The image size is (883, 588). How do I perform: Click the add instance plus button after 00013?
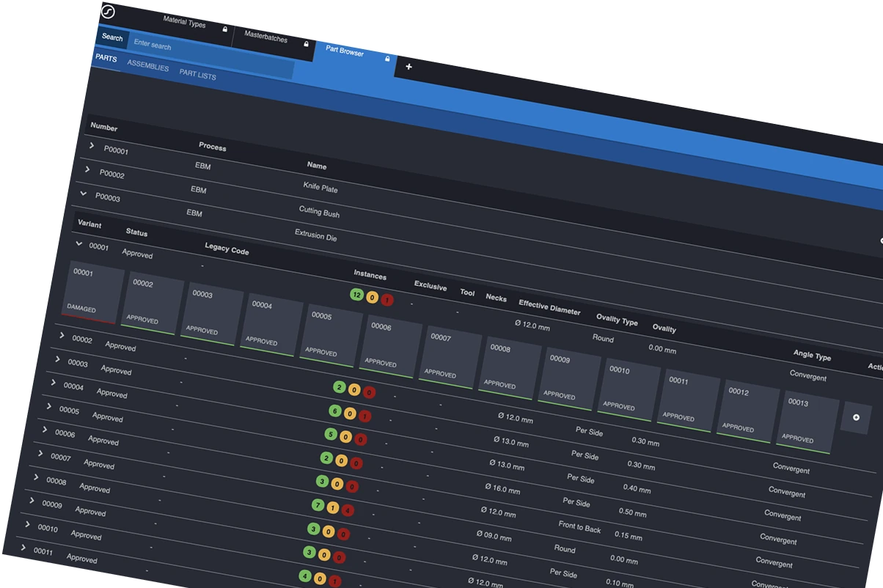click(x=855, y=416)
